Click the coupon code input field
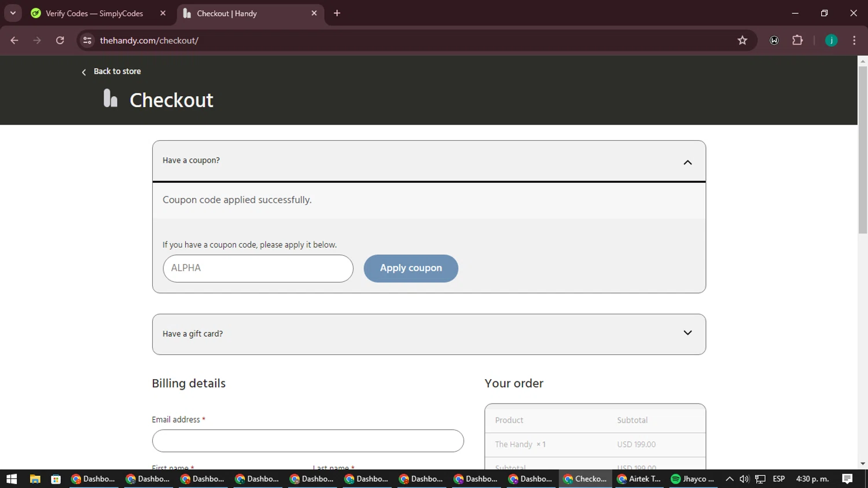Screen dimensions: 868x488 point(258,268)
